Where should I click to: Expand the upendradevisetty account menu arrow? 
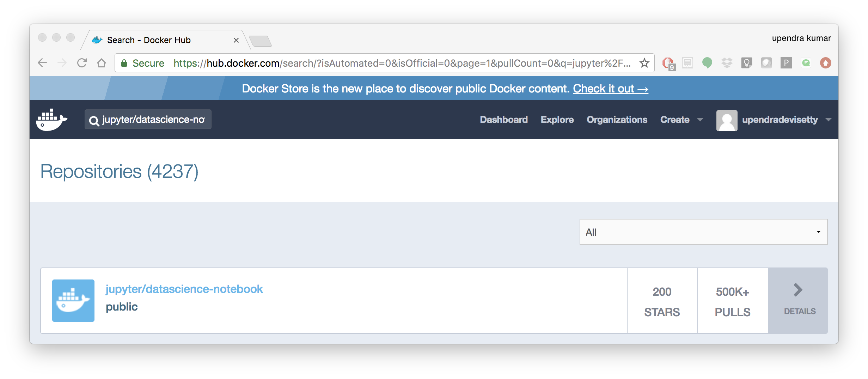pos(829,120)
